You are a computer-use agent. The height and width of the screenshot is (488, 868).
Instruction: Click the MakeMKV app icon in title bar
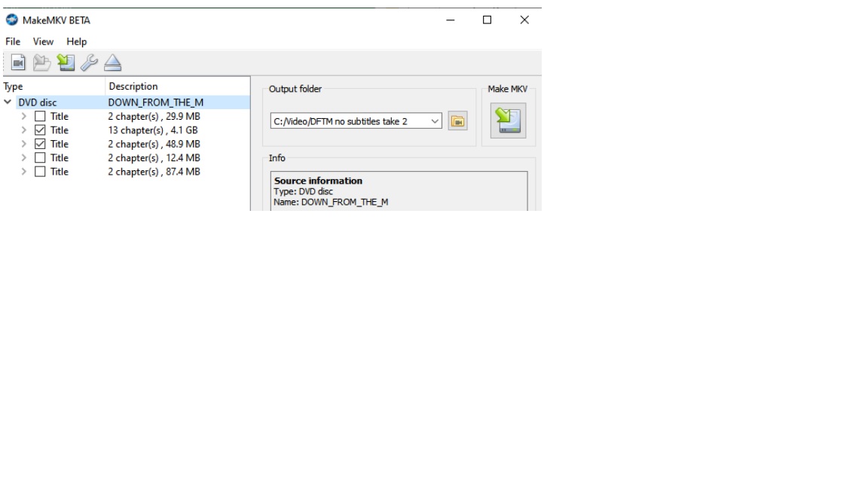click(11, 20)
